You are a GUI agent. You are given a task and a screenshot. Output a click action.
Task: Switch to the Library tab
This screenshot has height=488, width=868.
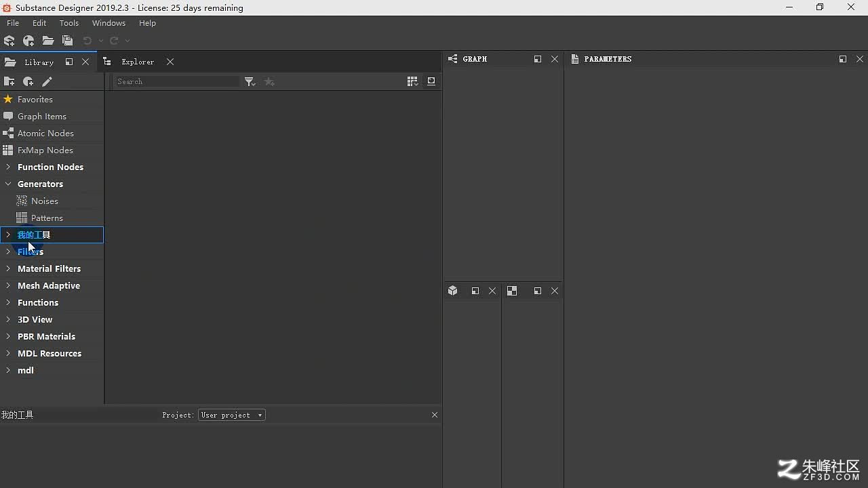pyautogui.click(x=39, y=62)
